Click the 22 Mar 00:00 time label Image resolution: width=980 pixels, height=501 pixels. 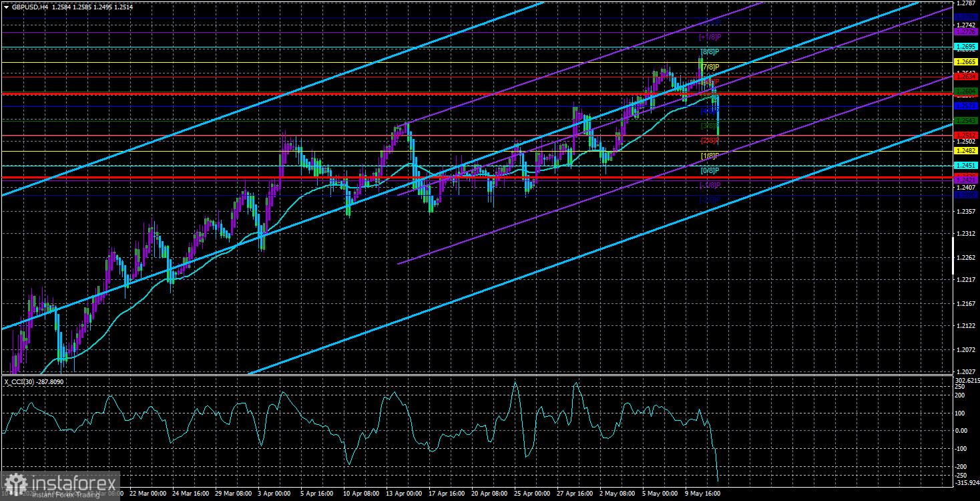tap(148, 494)
